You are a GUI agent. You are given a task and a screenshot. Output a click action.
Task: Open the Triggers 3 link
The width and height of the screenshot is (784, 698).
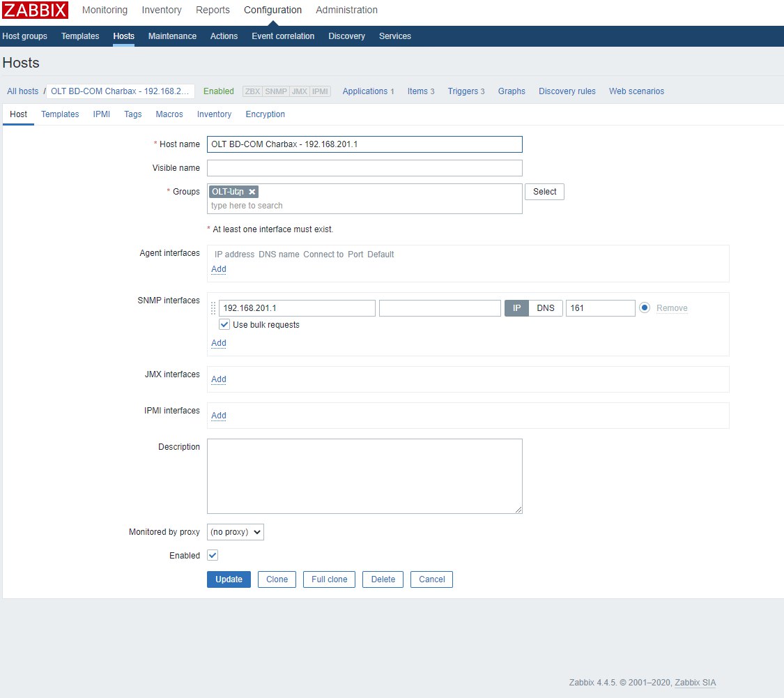(466, 91)
